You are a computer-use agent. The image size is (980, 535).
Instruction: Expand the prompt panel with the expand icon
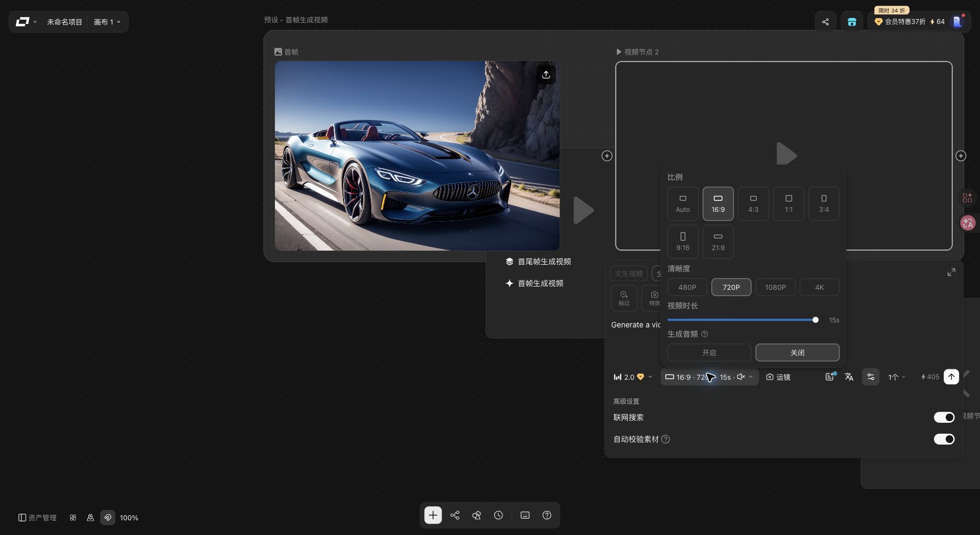point(951,272)
